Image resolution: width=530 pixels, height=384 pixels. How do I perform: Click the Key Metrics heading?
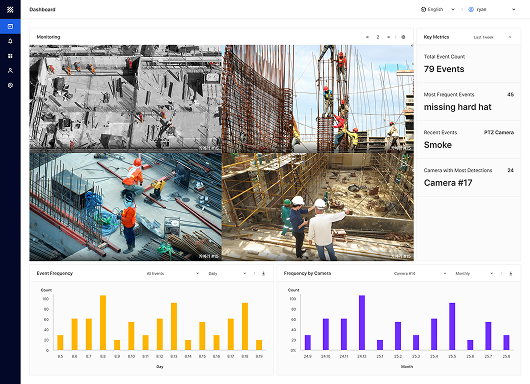[436, 37]
